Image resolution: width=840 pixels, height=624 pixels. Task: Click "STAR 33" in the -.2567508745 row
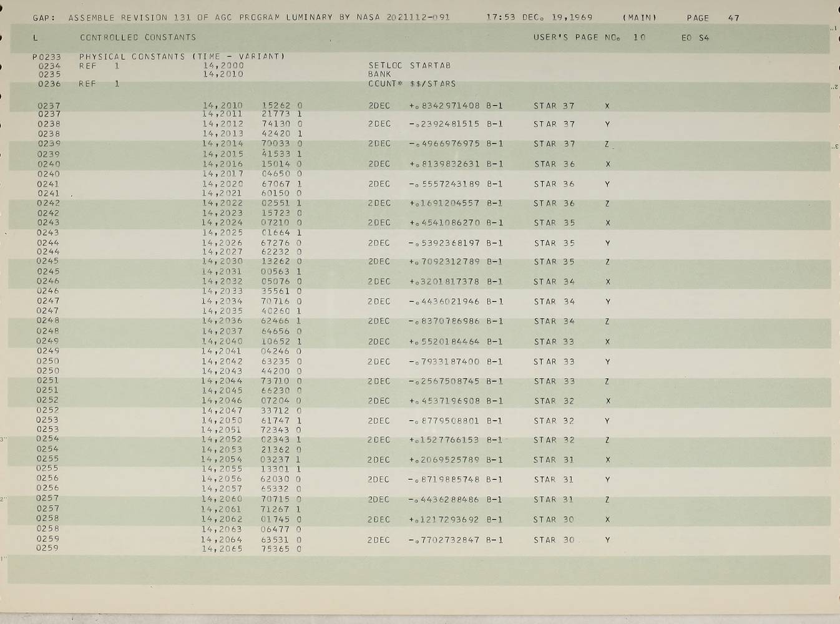click(x=554, y=381)
